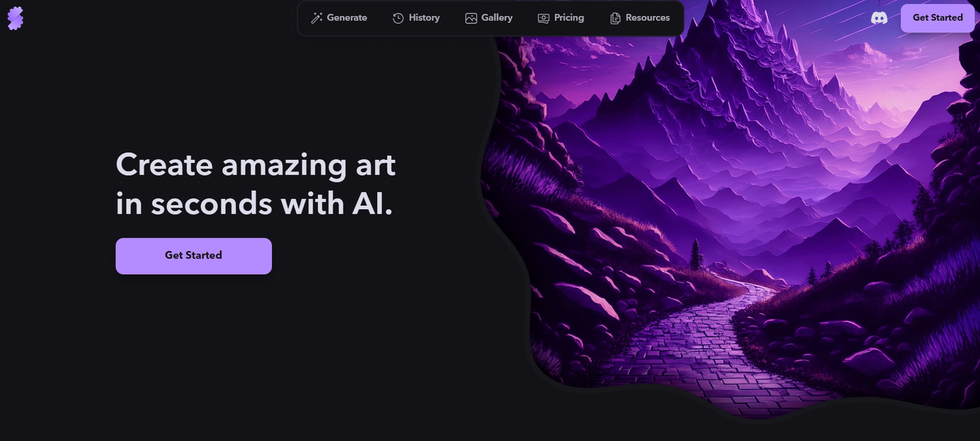Image resolution: width=980 pixels, height=441 pixels.
Task: Click the "in seconds with AI." text line
Action: (x=254, y=204)
